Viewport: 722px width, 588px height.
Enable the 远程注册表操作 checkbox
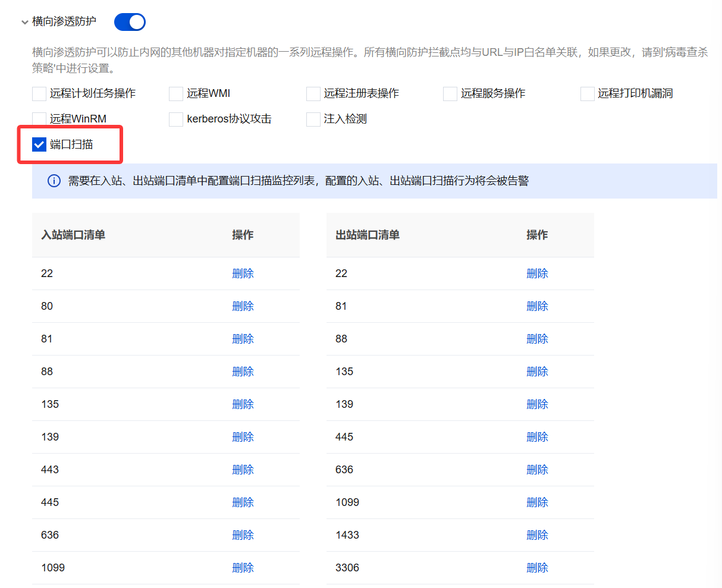[313, 93]
